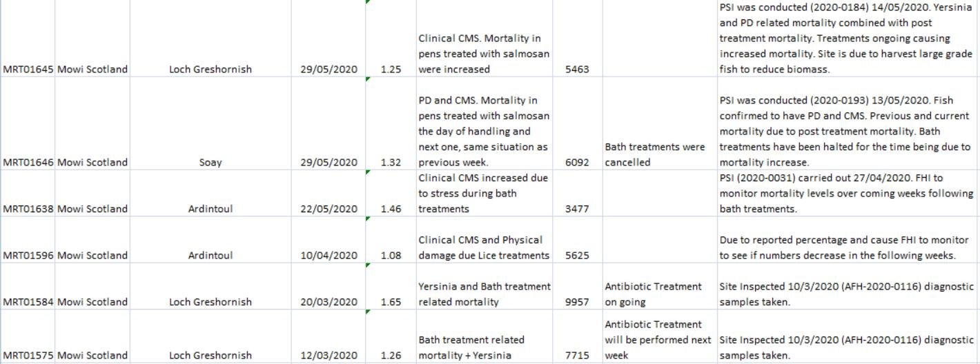Viewport: 980px width, 364px height.
Task: Click the 20/03/2020 date cell
Action: [x=329, y=301]
